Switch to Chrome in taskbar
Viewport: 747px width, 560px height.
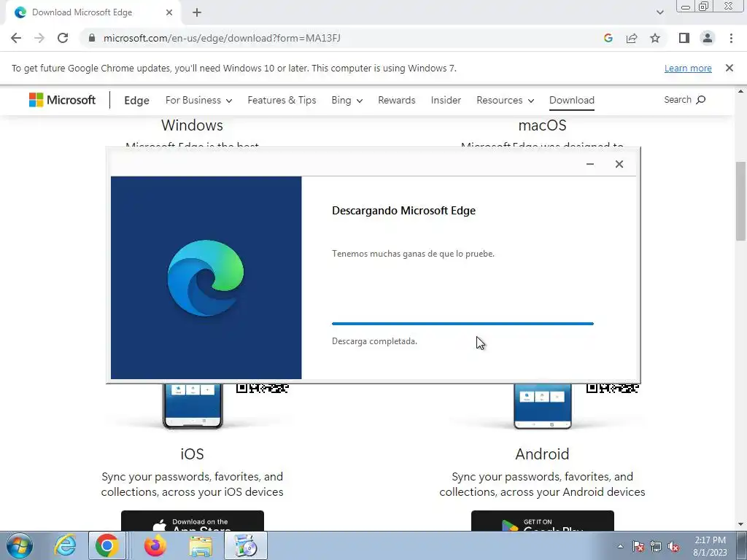click(107, 545)
